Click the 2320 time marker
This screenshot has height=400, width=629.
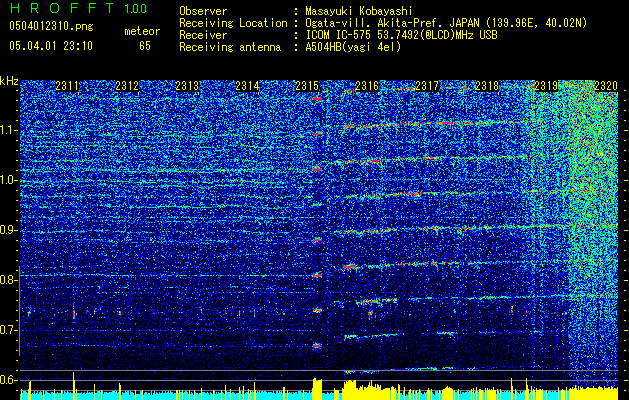pos(606,86)
